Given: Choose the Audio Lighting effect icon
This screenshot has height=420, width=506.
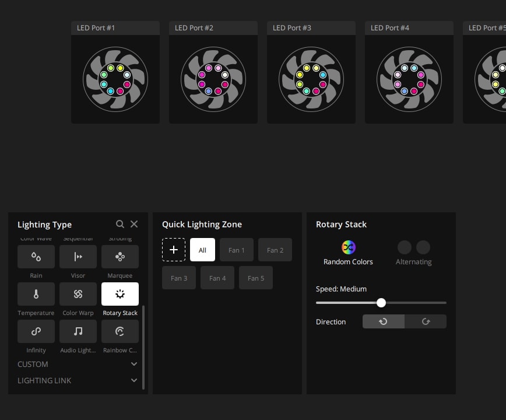Looking at the screenshot, I should click(x=78, y=331).
